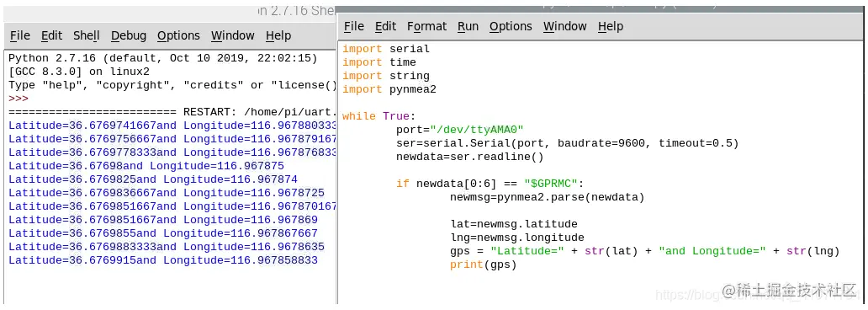Viewport: 868px width, 310px height.
Task: Click output line Latitude=36.6769855and
Action: [x=163, y=232]
